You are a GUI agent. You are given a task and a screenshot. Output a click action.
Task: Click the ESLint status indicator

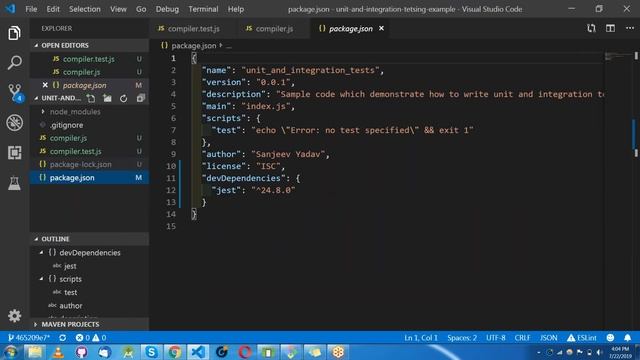pos(582,338)
